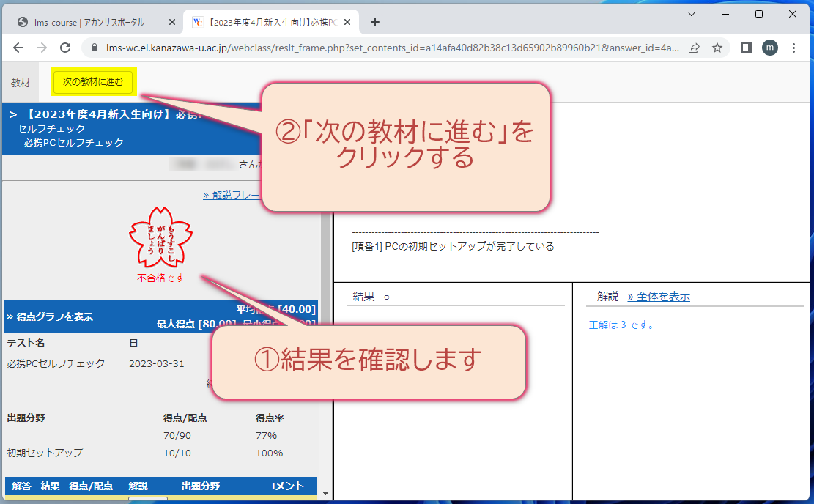
Task: Share the current page via Chrome
Action: [693, 47]
